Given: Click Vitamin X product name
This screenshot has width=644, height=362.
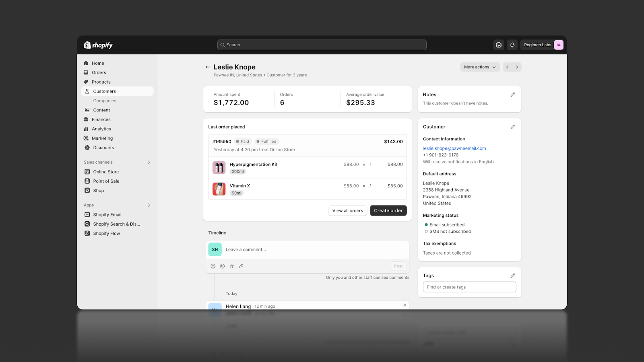Looking at the screenshot, I should pyautogui.click(x=240, y=186).
